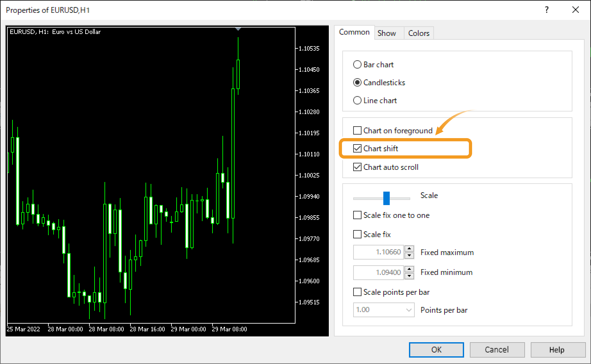Open Help for chart properties
This screenshot has height=364, width=591.
tap(558, 350)
